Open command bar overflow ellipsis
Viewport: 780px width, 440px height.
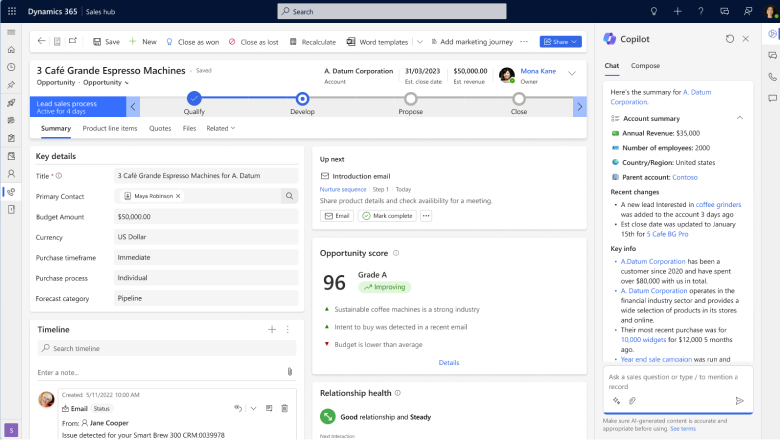(524, 42)
